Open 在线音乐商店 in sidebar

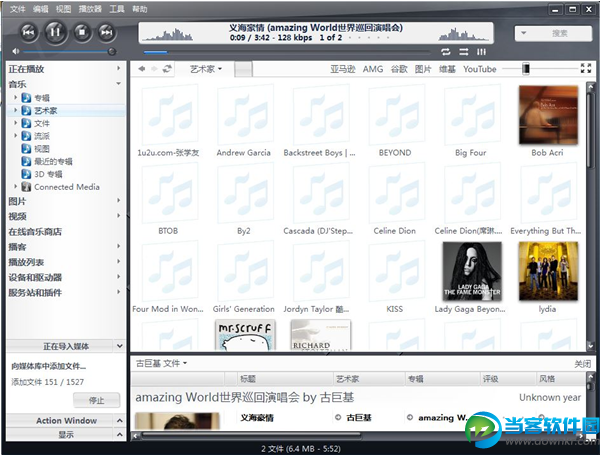35,232
